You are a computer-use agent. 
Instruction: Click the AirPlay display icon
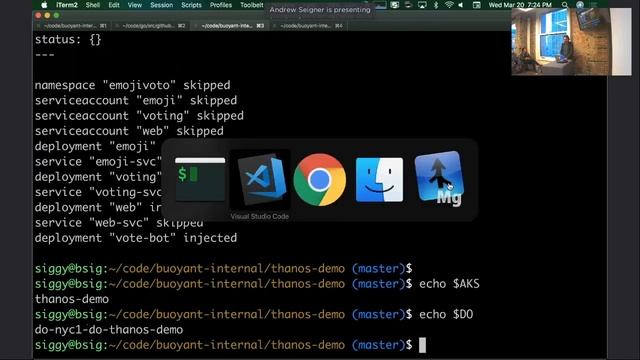click(x=422, y=5)
